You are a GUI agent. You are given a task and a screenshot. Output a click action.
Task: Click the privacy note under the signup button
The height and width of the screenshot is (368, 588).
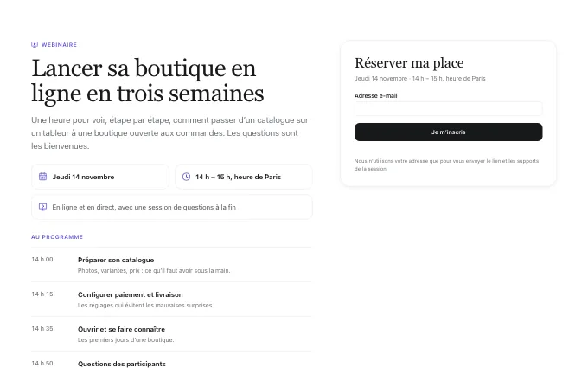(x=447, y=165)
